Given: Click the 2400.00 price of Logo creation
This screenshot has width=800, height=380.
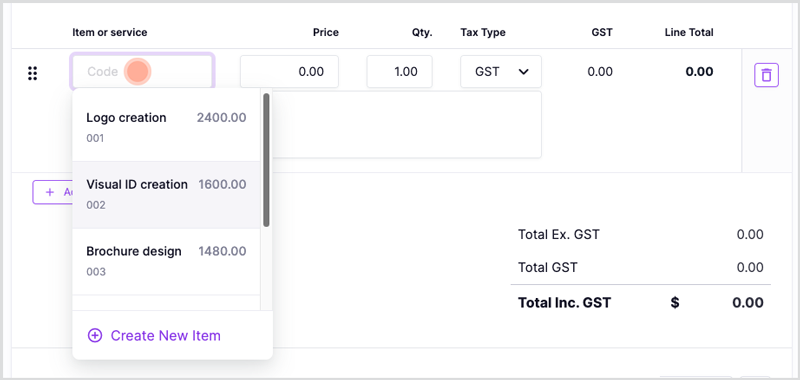Looking at the screenshot, I should [x=221, y=118].
